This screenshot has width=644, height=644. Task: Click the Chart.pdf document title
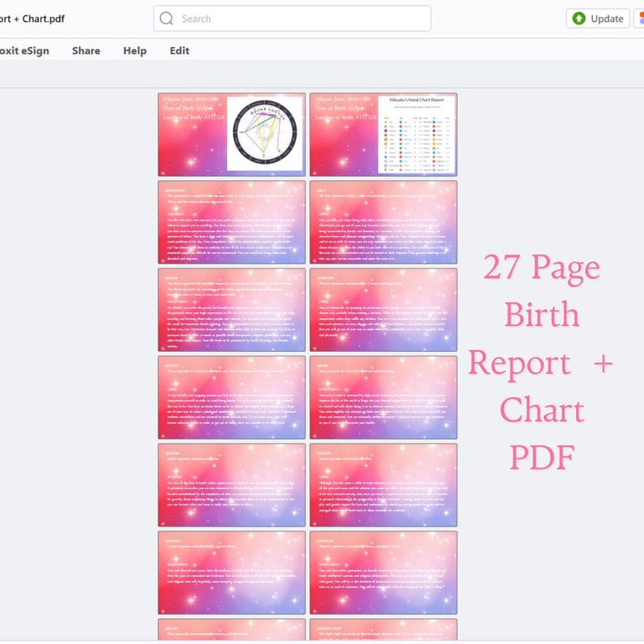click(32, 19)
